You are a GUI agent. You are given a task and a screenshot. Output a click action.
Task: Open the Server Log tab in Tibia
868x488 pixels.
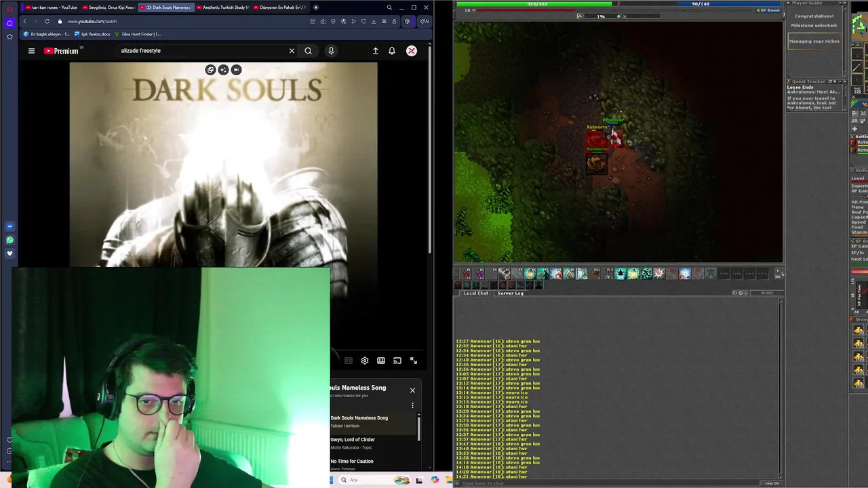click(x=511, y=293)
